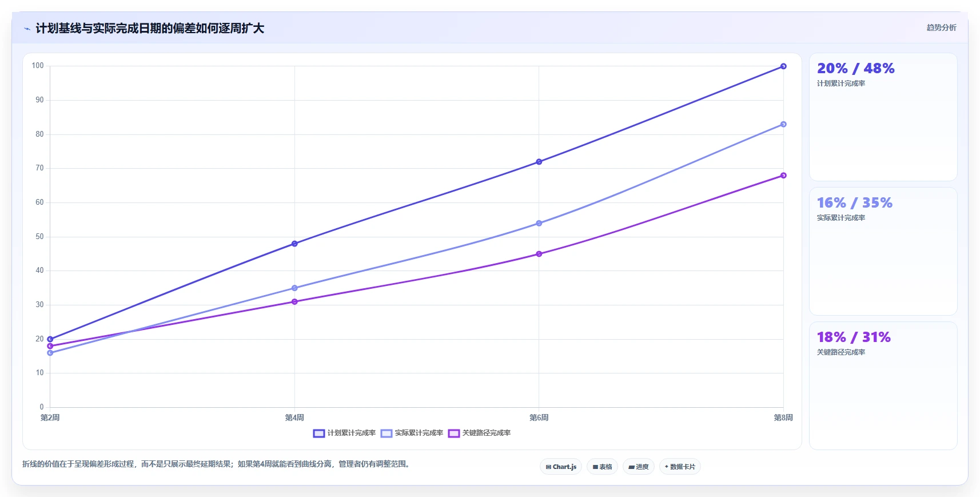
Task: Click the planned line point at 第6周 (72)
Action: [539, 162]
